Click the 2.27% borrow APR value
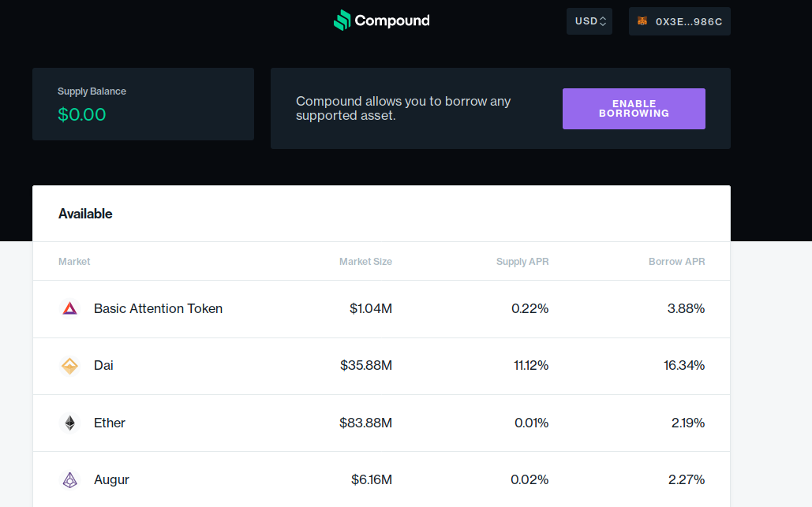Screen dimensions: 812x507 687,479
